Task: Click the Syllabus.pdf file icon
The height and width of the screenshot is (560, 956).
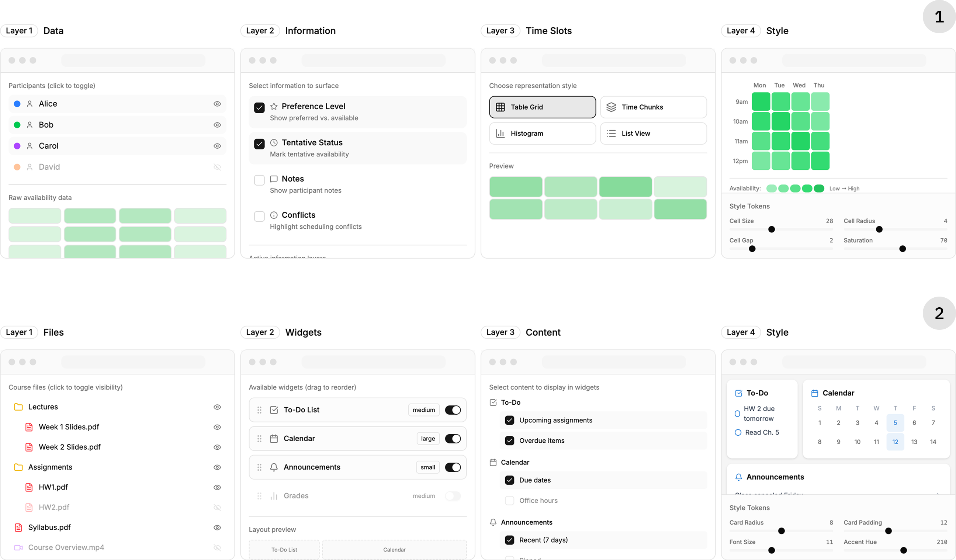Action: click(18, 528)
